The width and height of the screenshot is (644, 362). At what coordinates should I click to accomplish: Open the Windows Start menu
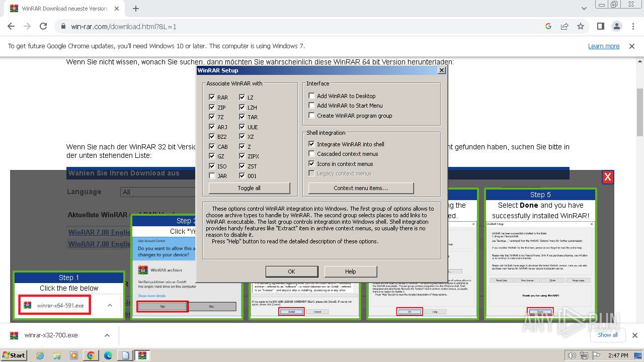pos(14,355)
